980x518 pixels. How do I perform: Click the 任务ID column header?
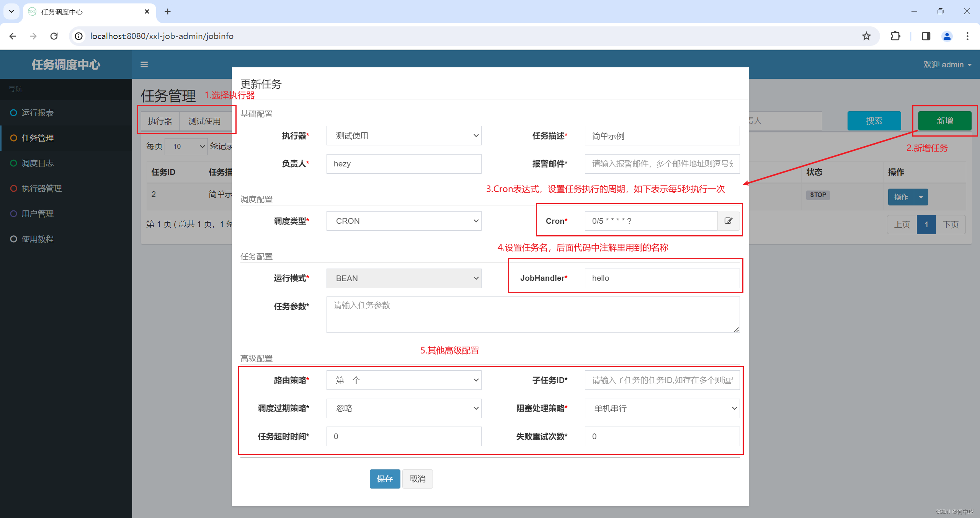click(163, 172)
